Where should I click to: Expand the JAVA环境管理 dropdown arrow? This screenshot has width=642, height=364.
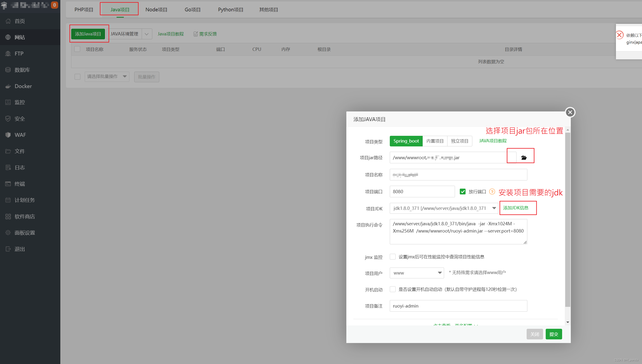click(147, 34)
